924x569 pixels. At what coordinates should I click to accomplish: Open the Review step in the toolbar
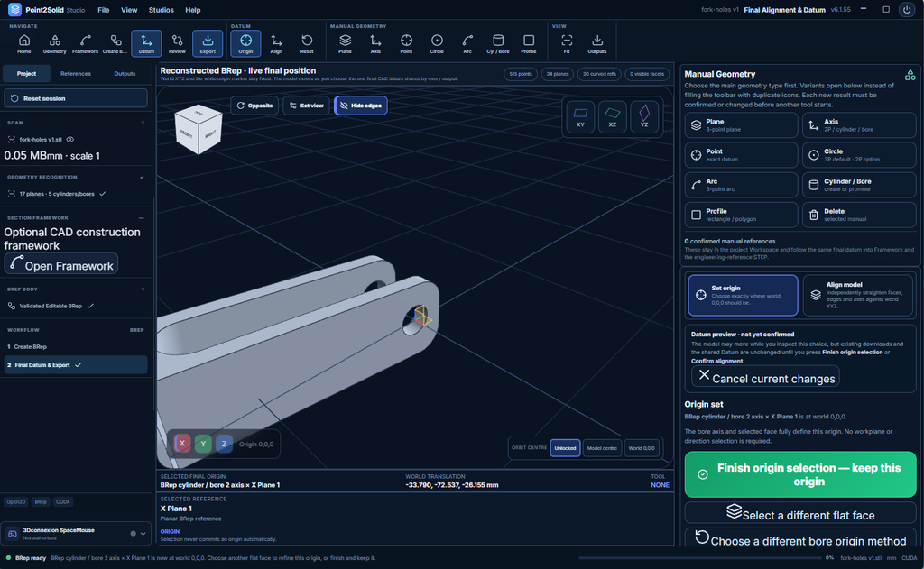(178, 43)
